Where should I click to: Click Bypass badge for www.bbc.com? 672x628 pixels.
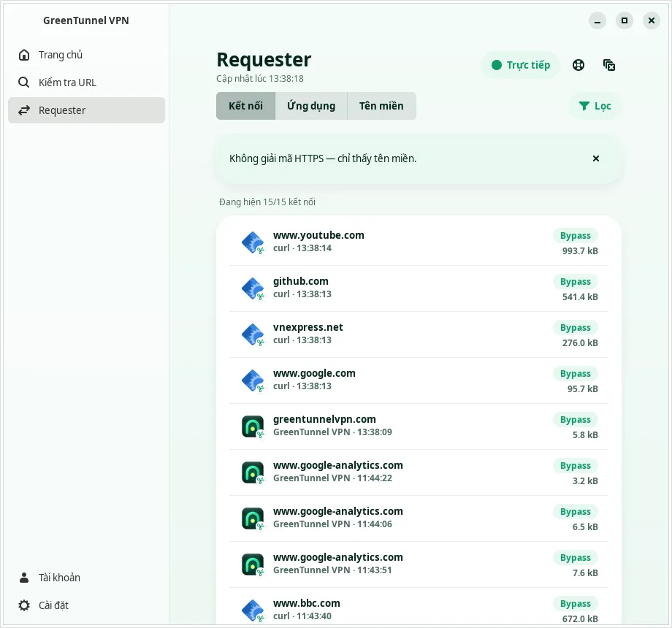tap(575, 604)
